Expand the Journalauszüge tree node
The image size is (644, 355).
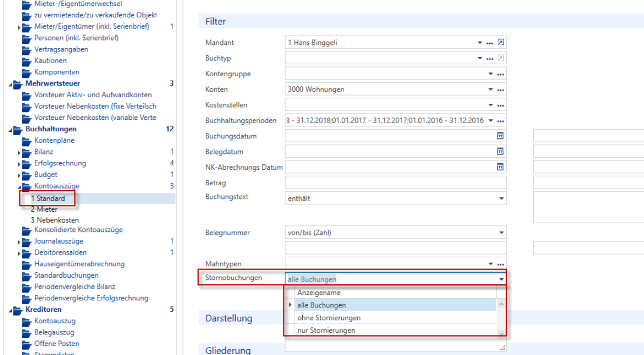(x=19, y=242)
